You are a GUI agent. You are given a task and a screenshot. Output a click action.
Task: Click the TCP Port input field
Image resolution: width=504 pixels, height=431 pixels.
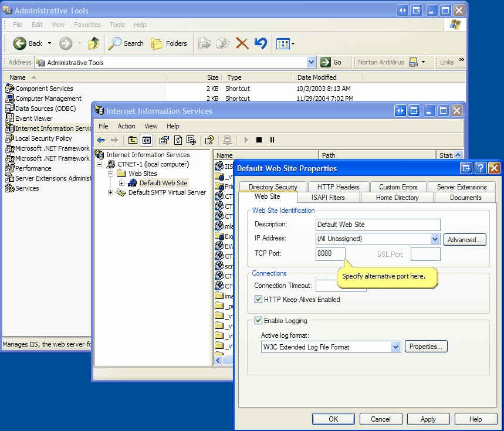coord(330,254)
